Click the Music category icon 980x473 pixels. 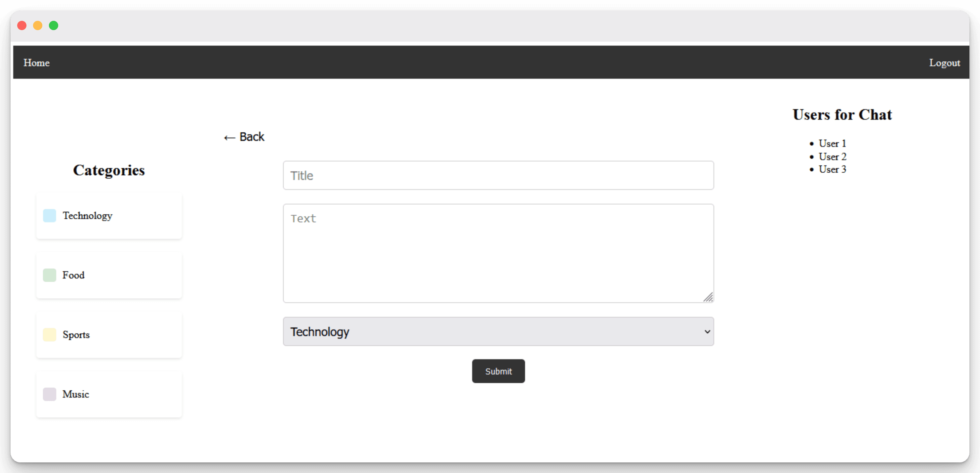pos(50,394)
